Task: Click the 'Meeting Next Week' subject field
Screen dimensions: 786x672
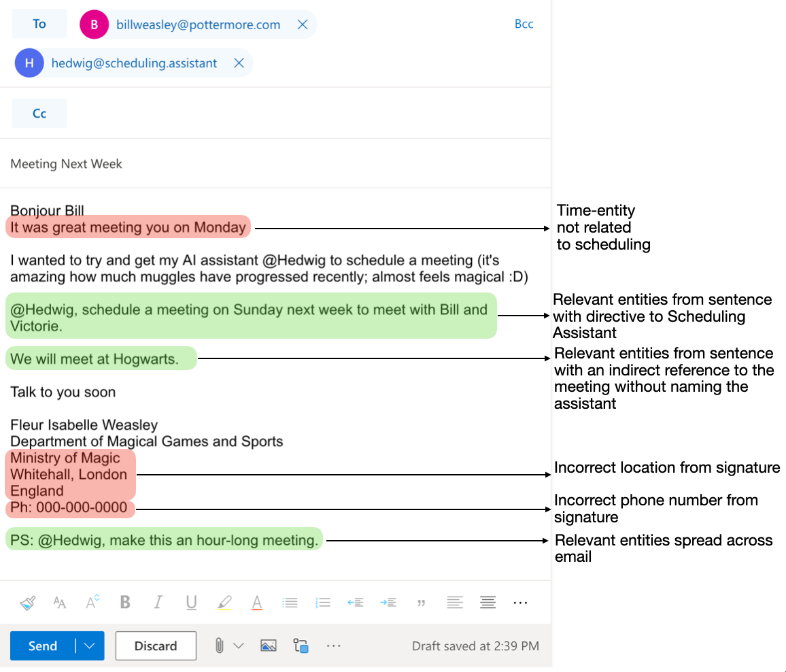Action: click(x=275, y=164)
